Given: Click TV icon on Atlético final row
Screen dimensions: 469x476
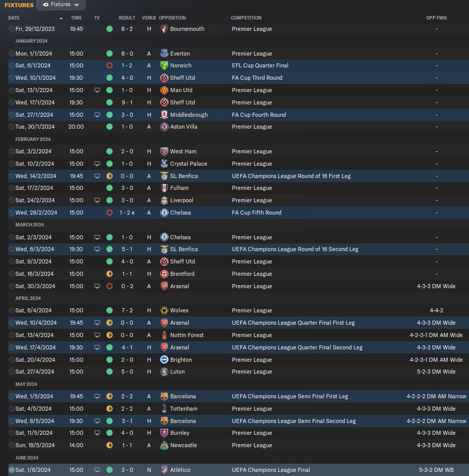Looking at the screenshot, I should pyautogui.click(x=97, y=470).
